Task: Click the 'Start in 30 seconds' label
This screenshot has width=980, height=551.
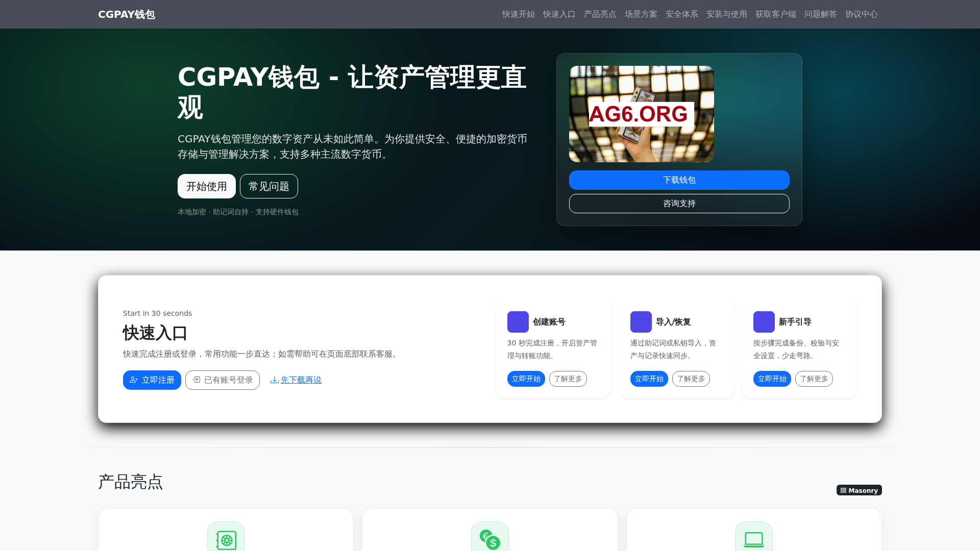Action: click(x=158, y=313)
